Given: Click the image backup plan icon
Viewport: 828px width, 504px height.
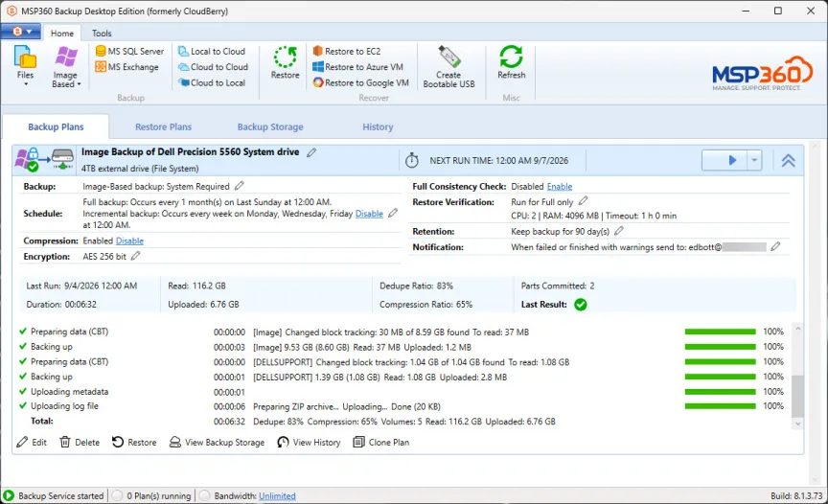Looking at the screenshot, I should (44, 160).
